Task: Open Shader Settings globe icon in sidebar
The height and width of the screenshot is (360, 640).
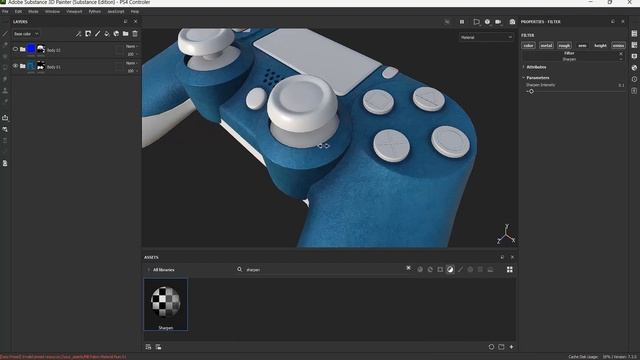Action: click(634, 68)
